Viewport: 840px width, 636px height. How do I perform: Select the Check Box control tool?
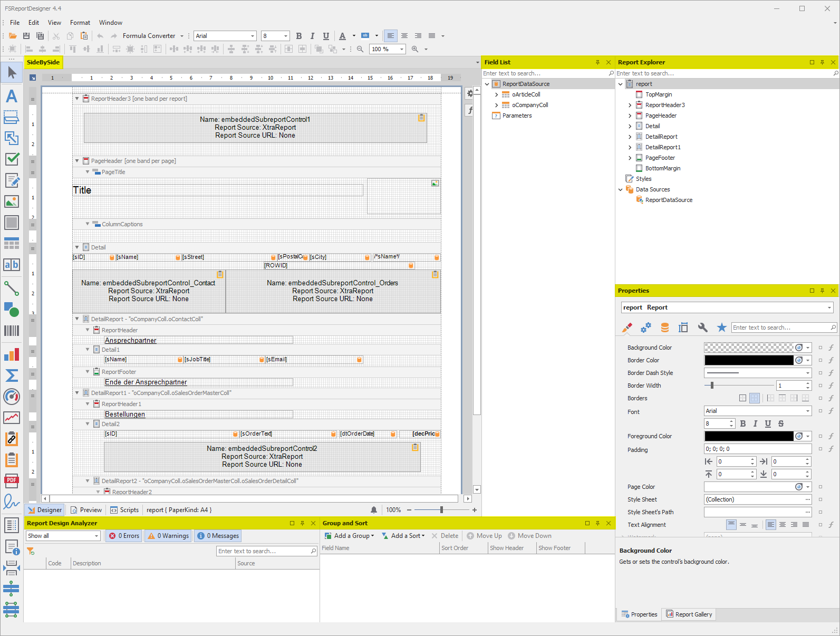pos(12,159)
